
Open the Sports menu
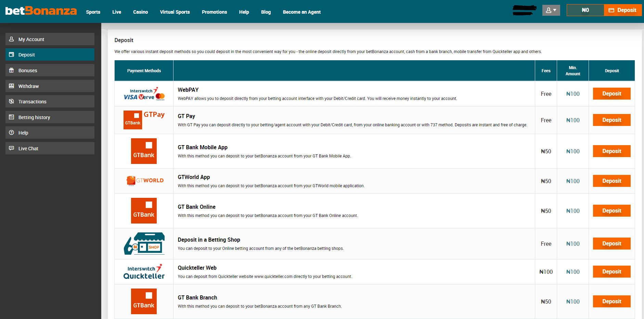tap(93, 12)
